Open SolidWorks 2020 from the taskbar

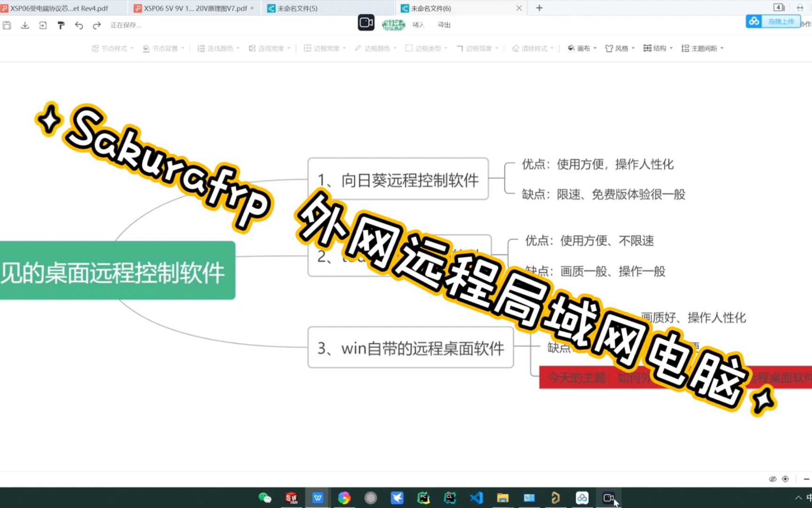coord(291,498)
